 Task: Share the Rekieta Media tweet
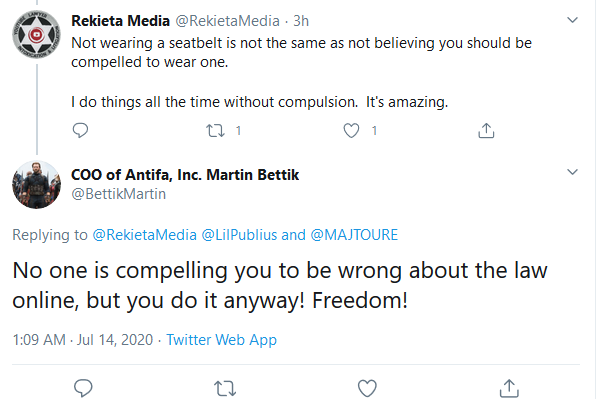point(486,130)
